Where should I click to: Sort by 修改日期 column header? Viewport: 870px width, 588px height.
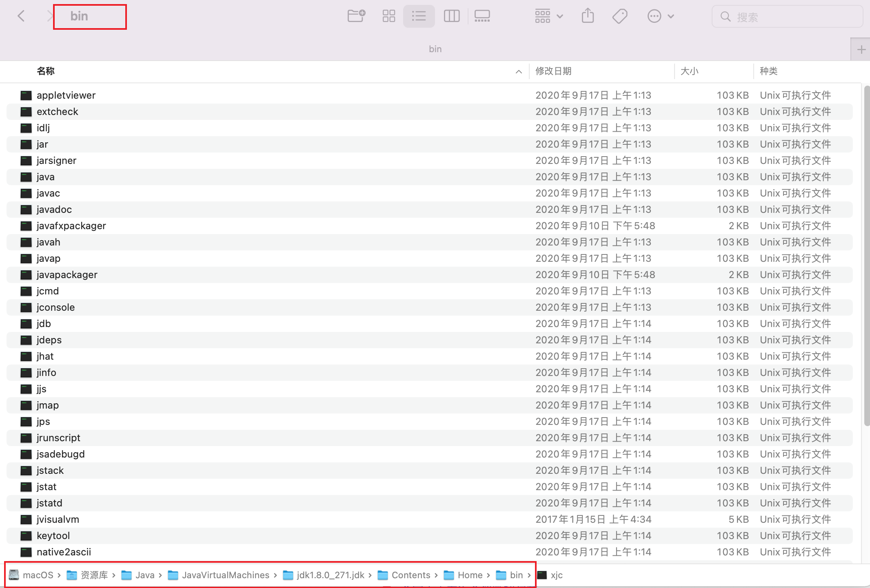(553, 71)
